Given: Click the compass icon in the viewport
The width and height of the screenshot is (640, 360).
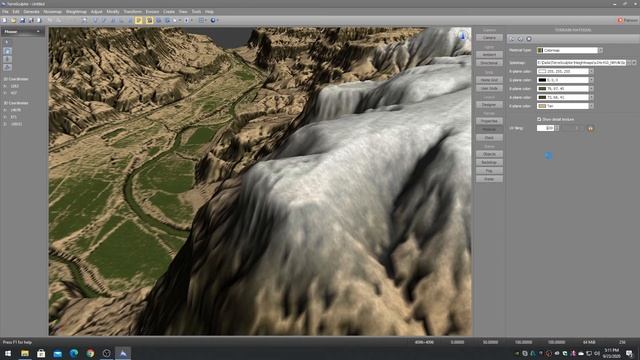Looking at the screenshot, I should coord(463,36).
